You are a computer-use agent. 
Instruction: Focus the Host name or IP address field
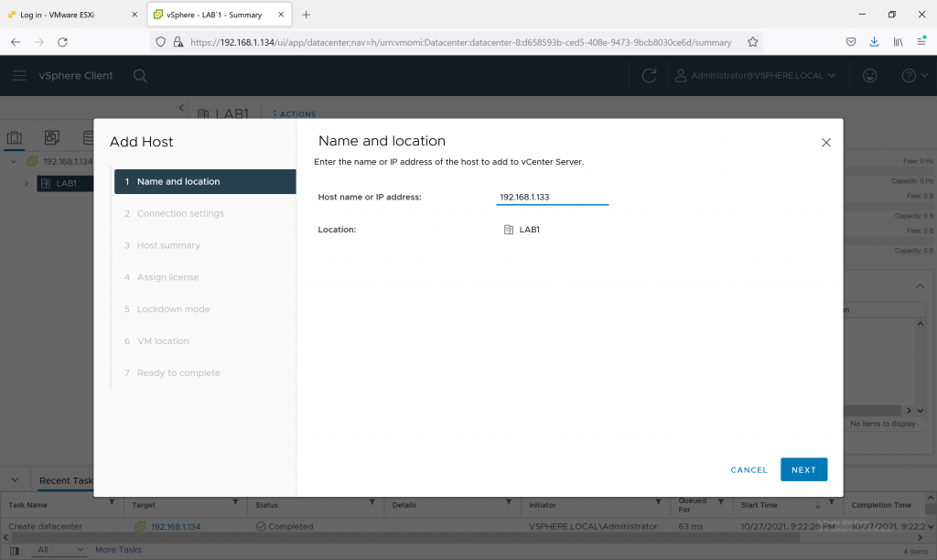click(x=552, y=197)
